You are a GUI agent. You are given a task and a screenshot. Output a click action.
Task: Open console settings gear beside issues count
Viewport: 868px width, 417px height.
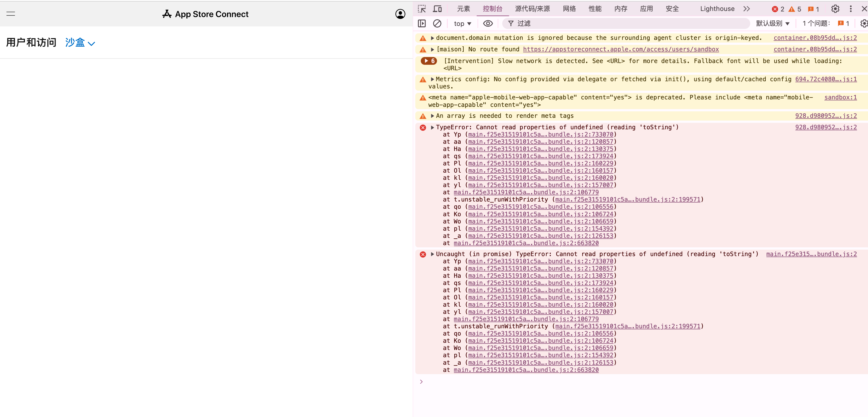864,23
